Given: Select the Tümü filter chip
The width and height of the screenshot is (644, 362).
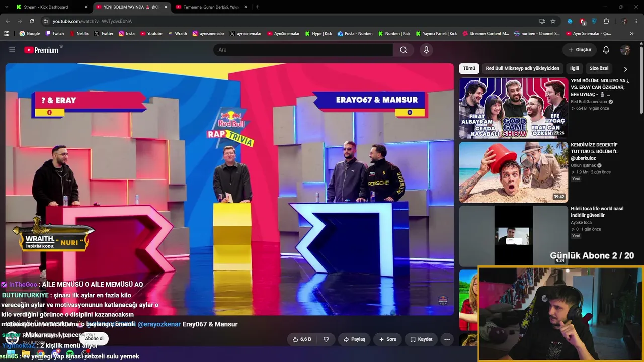Looking at the screenshot, I should pos(469,68).
